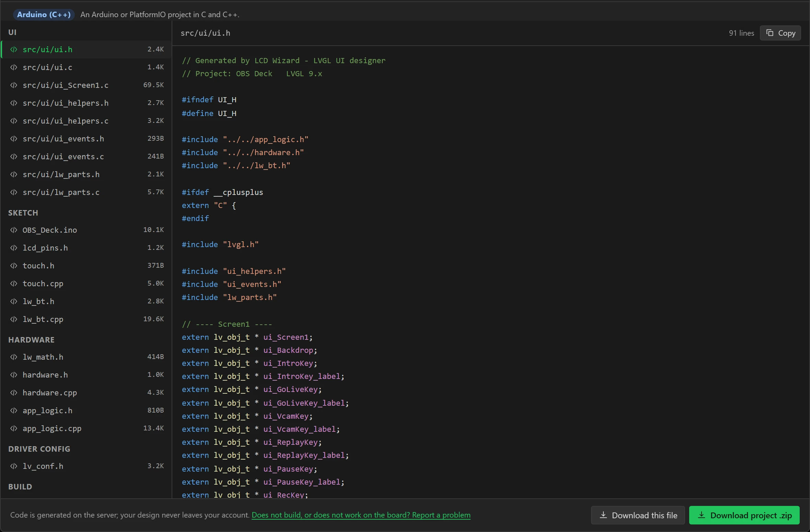View hardware.h file
The image size is (810, 532).
tap(87, 375)
